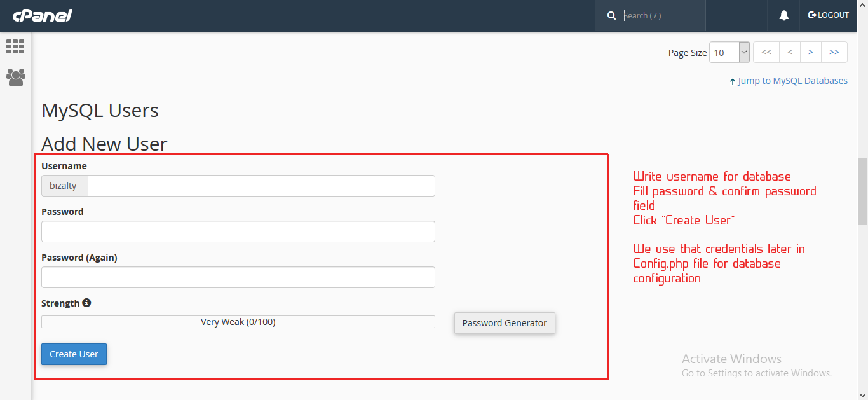Go to next page with > button
The image size is (868, 400).
click(811, 52)
